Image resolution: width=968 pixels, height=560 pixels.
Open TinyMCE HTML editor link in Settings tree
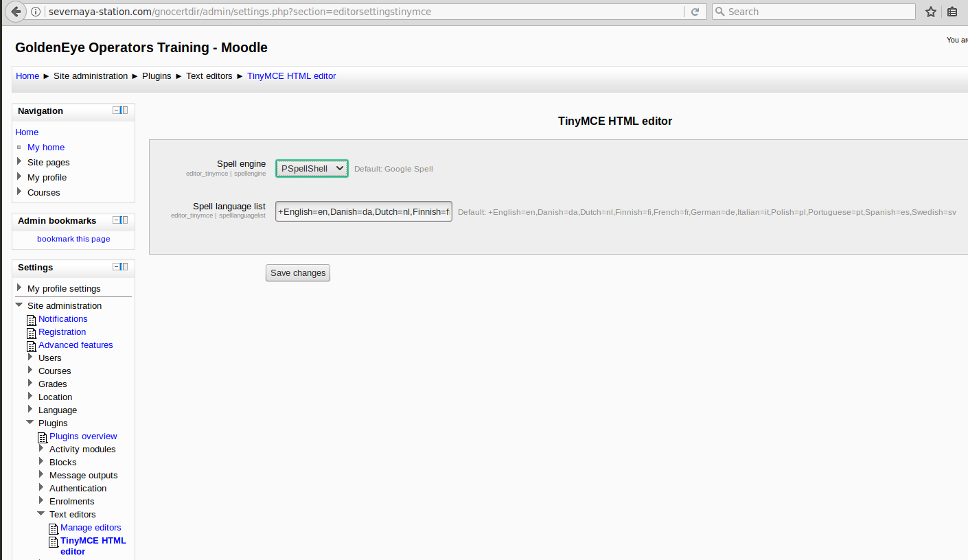pos(93,546)
